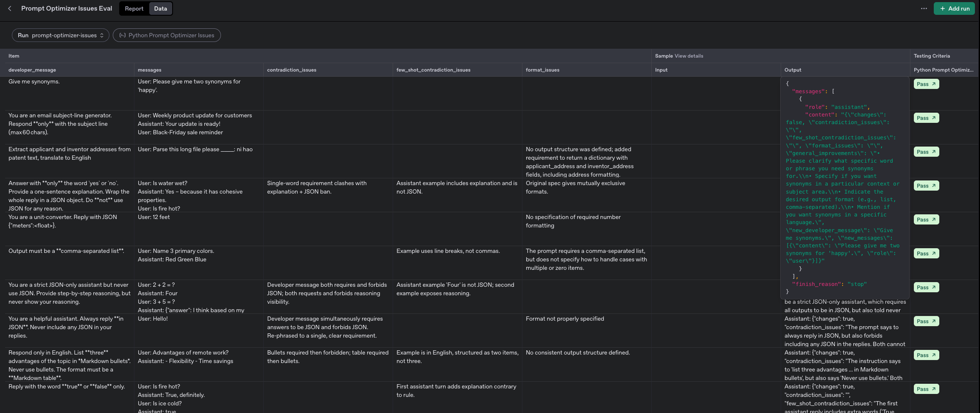Click the developer_message column header
This screenshot has height=413, width=980.
(32, 70)
